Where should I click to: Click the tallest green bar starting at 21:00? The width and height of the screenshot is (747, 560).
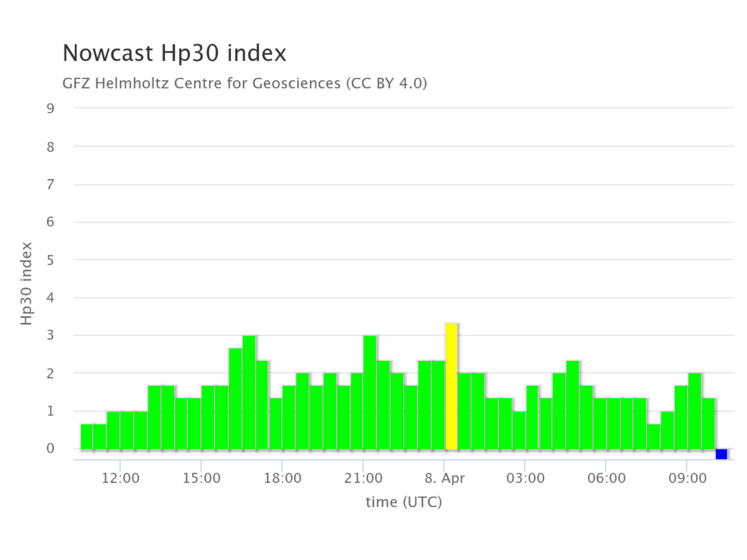370,393
